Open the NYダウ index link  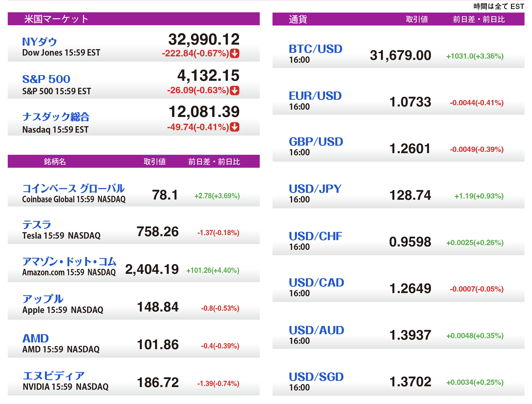(x=39, y=42)
